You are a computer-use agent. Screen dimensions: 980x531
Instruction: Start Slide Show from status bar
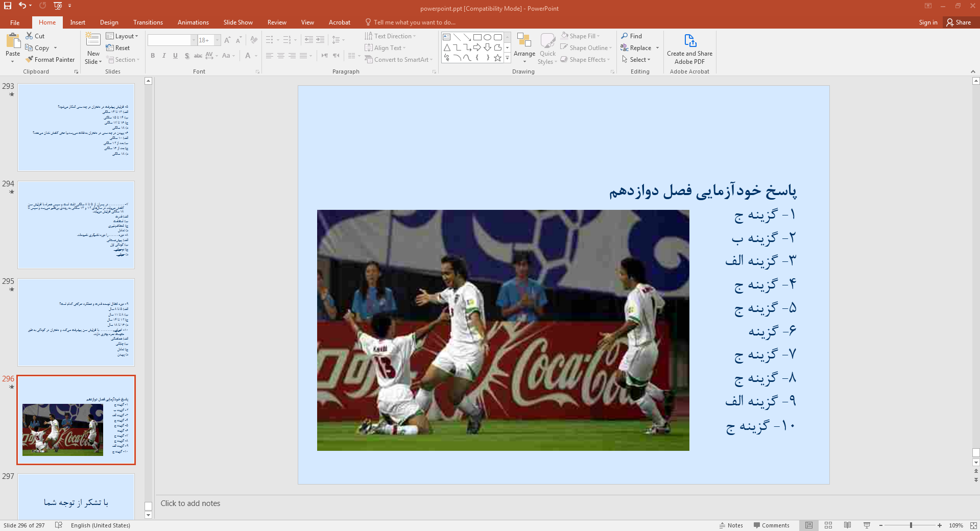pos(867,525)
